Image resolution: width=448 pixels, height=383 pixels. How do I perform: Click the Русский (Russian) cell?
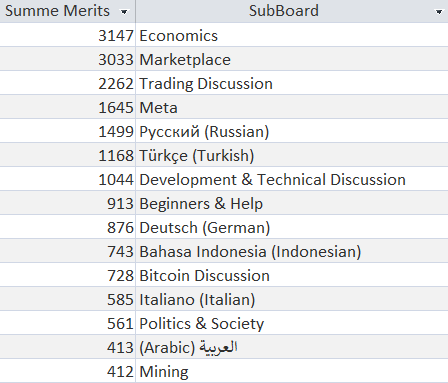(x=292, y=131)
